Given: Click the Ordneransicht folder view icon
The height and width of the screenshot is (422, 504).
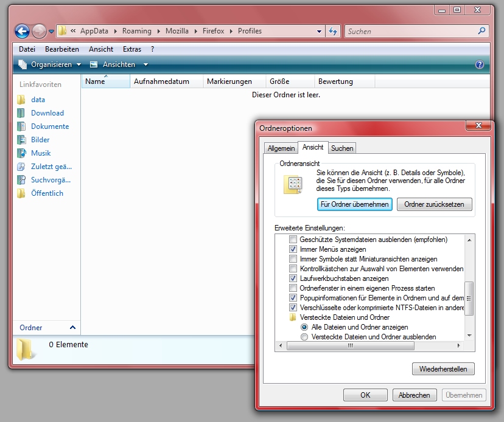Looking at the screenshot, I should [293, 185].
